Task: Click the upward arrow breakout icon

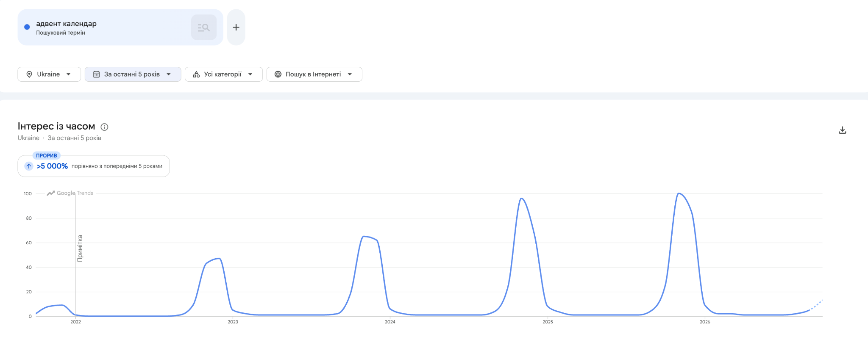Action: (29, 166)
